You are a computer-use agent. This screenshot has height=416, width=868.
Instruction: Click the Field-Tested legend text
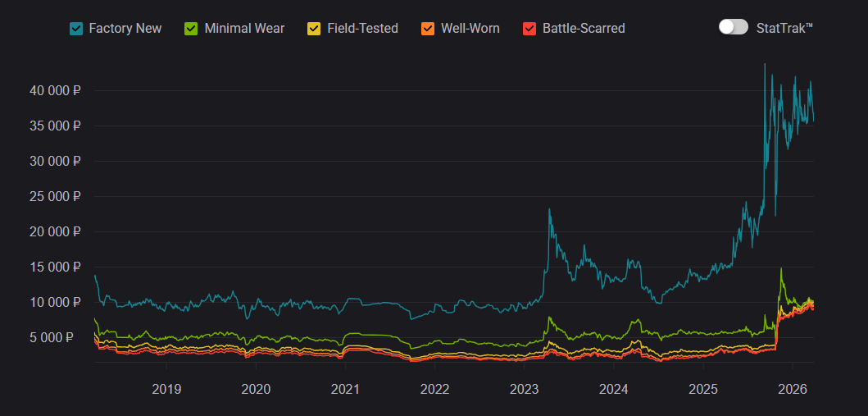(x=362, y=29)
